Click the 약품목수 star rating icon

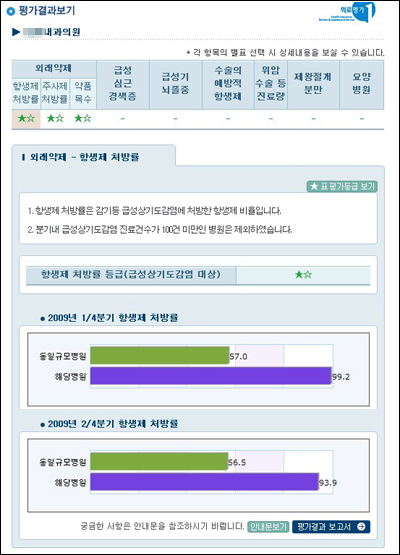click(83, 118)
